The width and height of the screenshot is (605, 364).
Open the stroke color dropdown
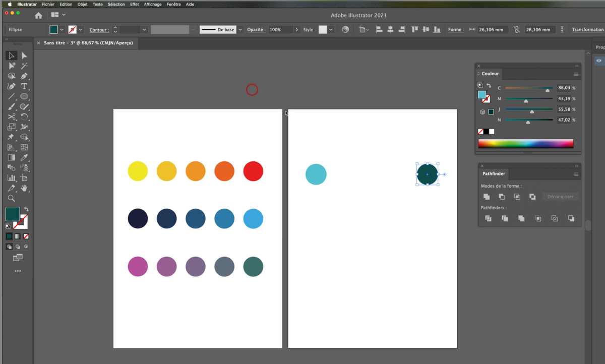[81, 30]
